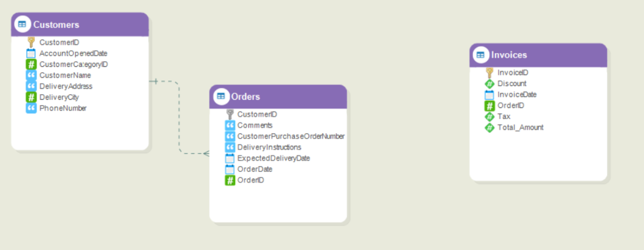
Task: Click the calendar icon beside OrderDate
Action: click(x=230, y=169)
